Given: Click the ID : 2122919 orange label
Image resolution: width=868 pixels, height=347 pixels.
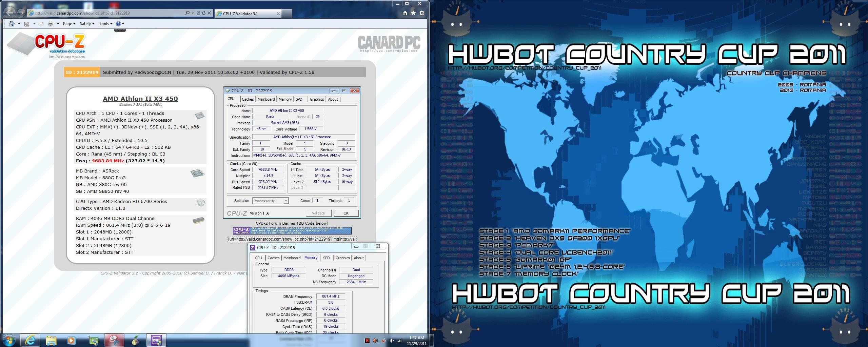Looking at the screenshot, I should point(82,72).
